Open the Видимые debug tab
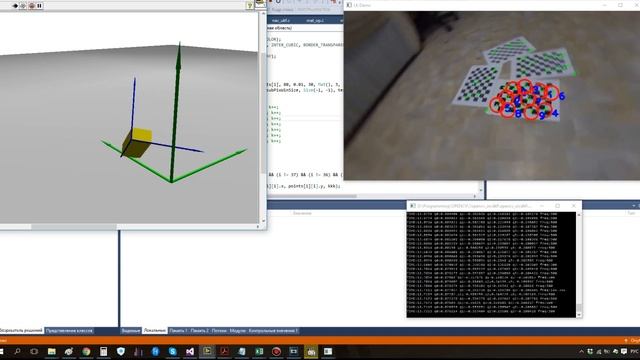 (131, 331)
